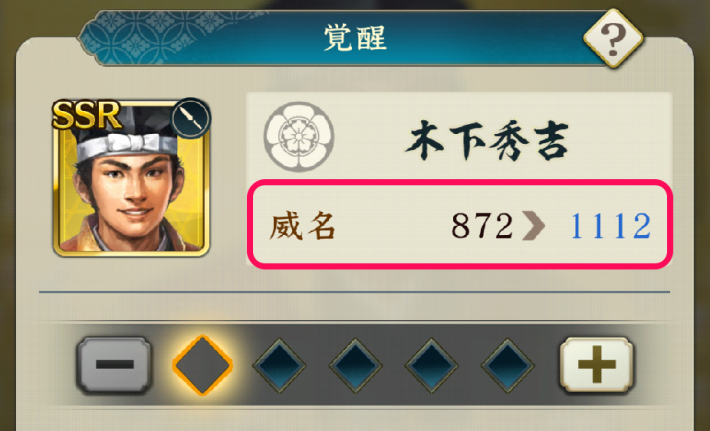Decrease awakening level with minus button

(x=114, y=364)
